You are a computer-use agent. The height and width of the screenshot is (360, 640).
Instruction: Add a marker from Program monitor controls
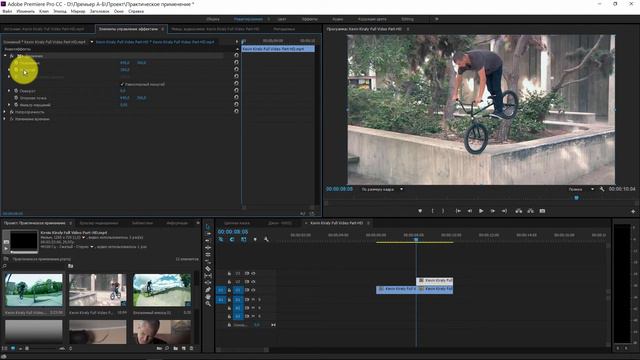point(420,211)
